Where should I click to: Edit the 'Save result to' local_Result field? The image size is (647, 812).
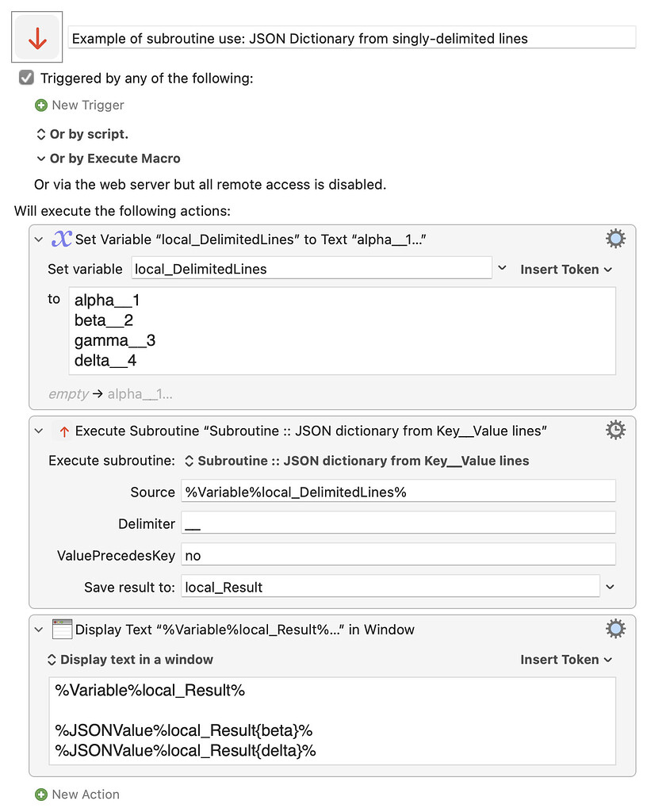click(x=390, y=587)
